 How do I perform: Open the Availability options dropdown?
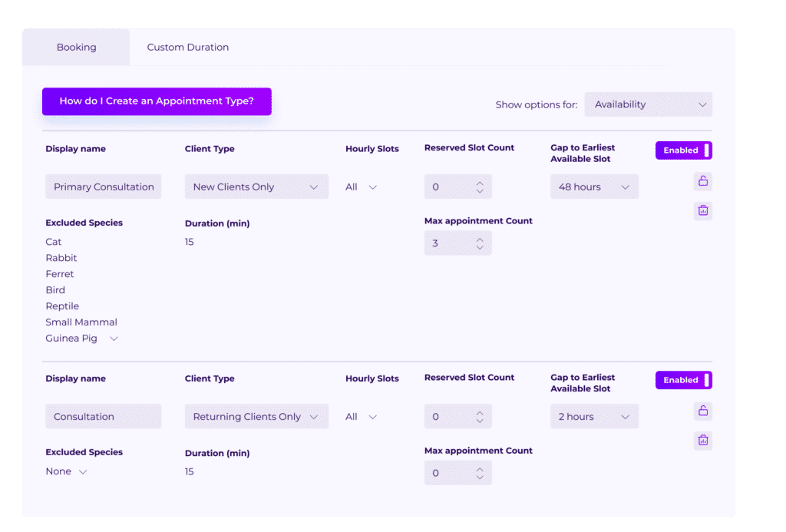coord(648,104)
